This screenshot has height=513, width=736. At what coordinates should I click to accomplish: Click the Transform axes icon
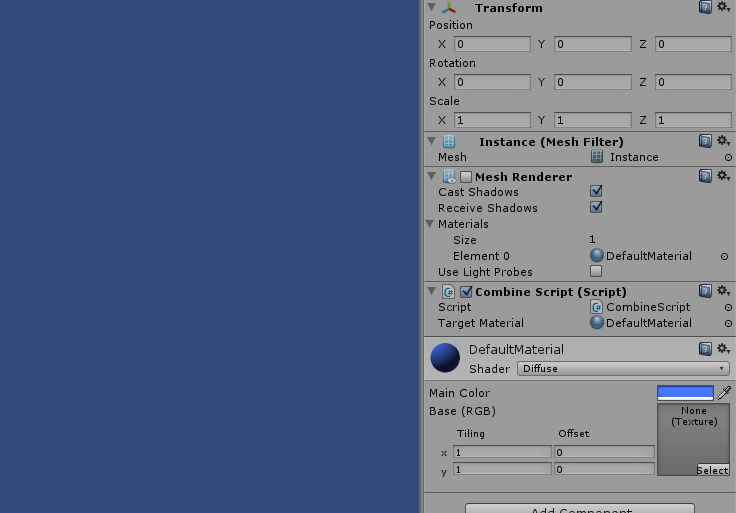[449, 8]
